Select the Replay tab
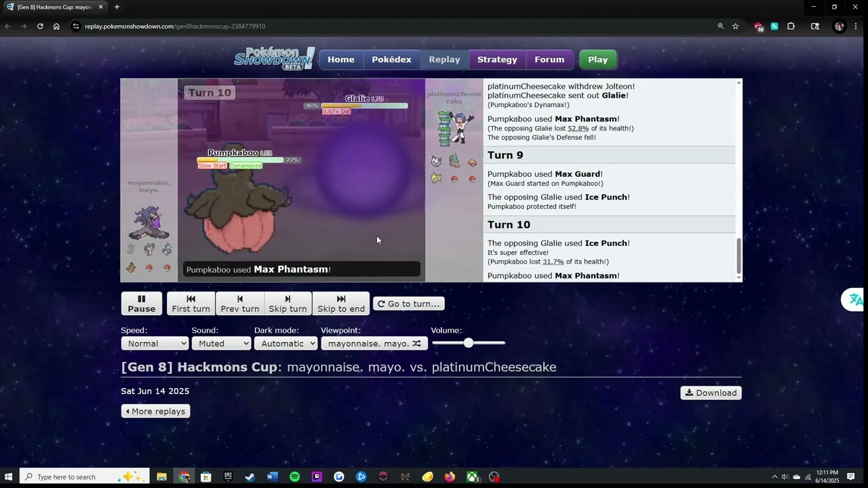The height and width of the screenshot is (488, 868). point(444,60)
